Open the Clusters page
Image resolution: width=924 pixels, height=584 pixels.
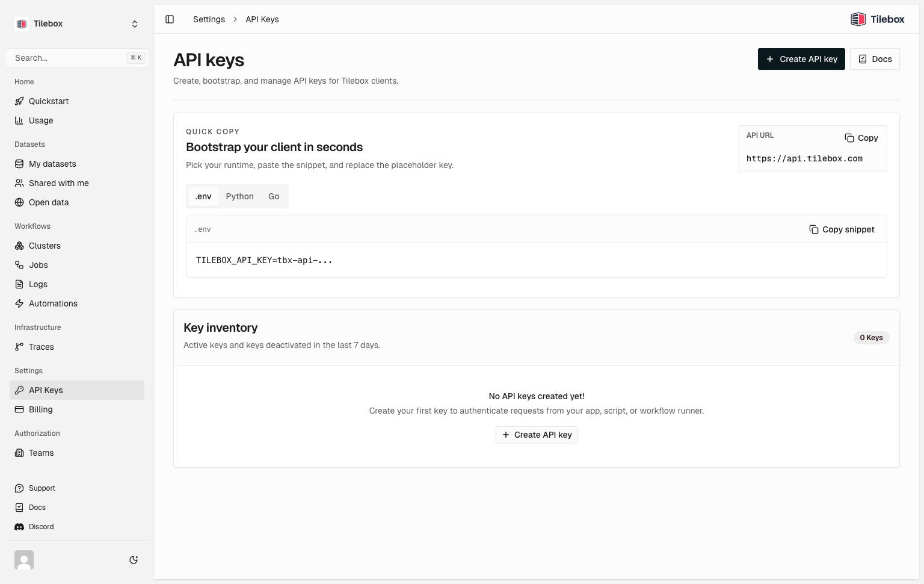pyautogui.click(x=77, y=246)
